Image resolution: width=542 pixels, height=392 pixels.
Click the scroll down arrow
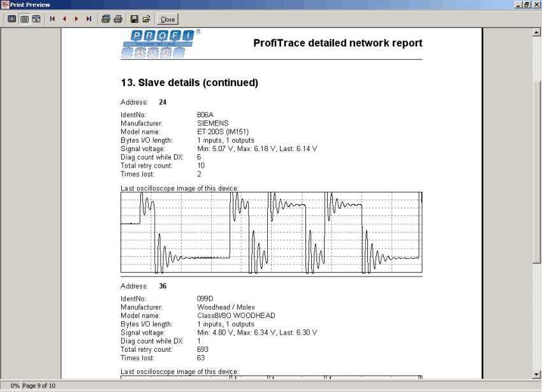[536, 374]
